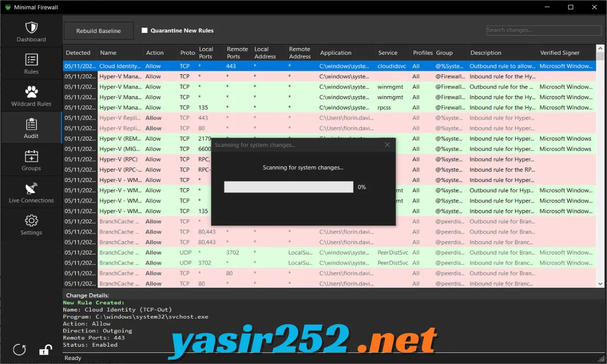Open the Wildcard Rules paw icon
This screenshot has width=607, height=364.
point(31,92)
